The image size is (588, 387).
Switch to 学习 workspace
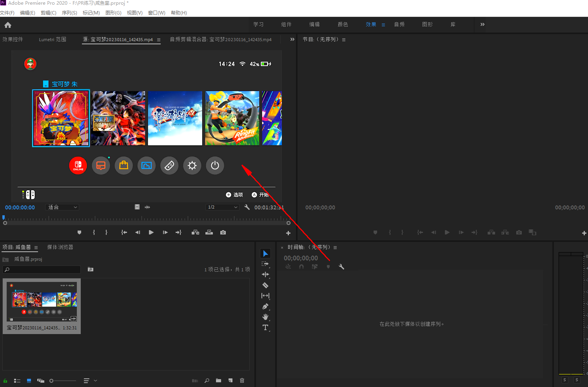[x=258, y=24]
